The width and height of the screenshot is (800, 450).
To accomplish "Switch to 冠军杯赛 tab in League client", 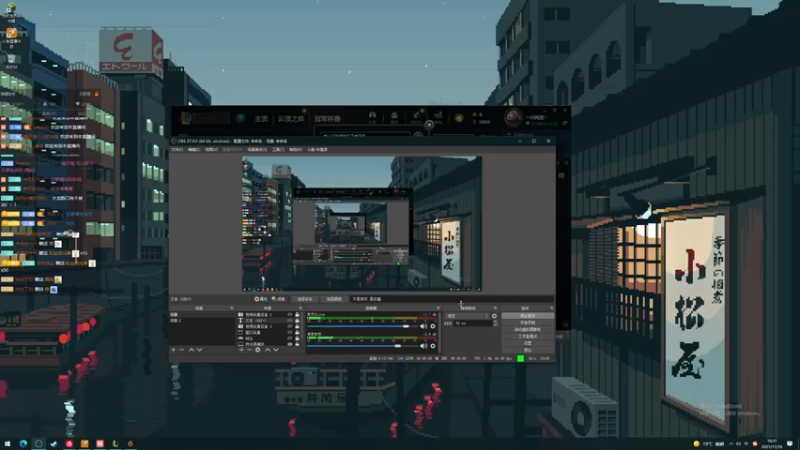I will point(328,118).
